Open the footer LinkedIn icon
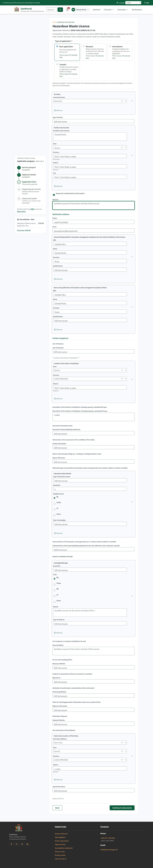 click(28, 844)
